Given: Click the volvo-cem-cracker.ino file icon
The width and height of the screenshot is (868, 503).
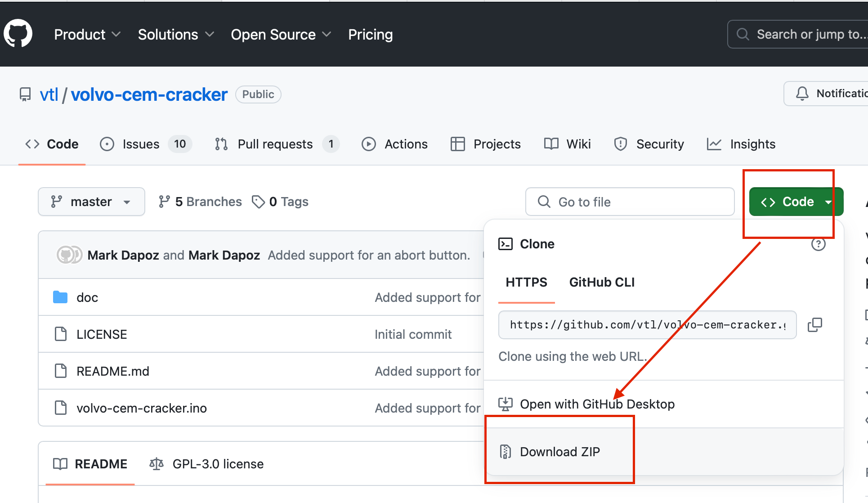Looking at the screenshot, I should (x=60, y=408).
